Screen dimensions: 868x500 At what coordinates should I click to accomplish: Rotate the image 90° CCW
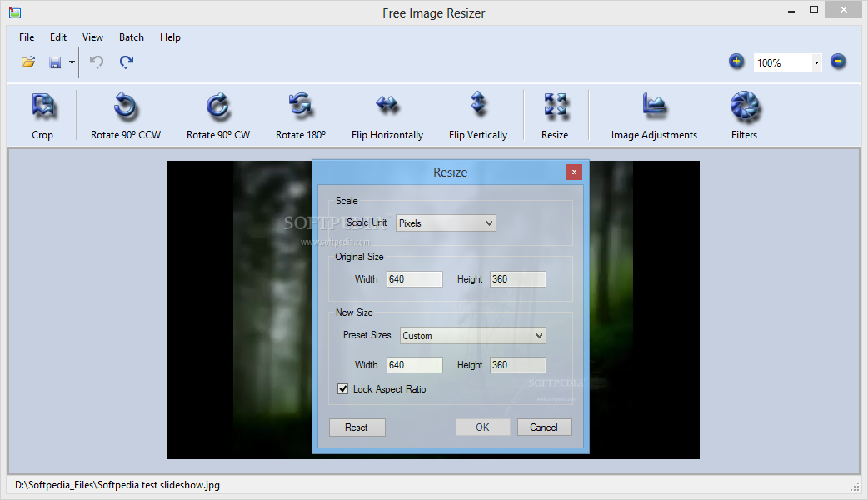[126, 116]
